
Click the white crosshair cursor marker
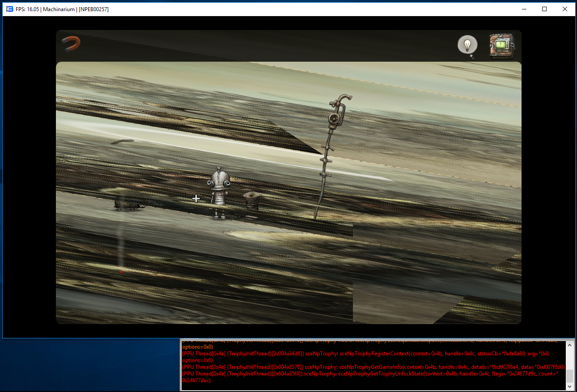196,198
